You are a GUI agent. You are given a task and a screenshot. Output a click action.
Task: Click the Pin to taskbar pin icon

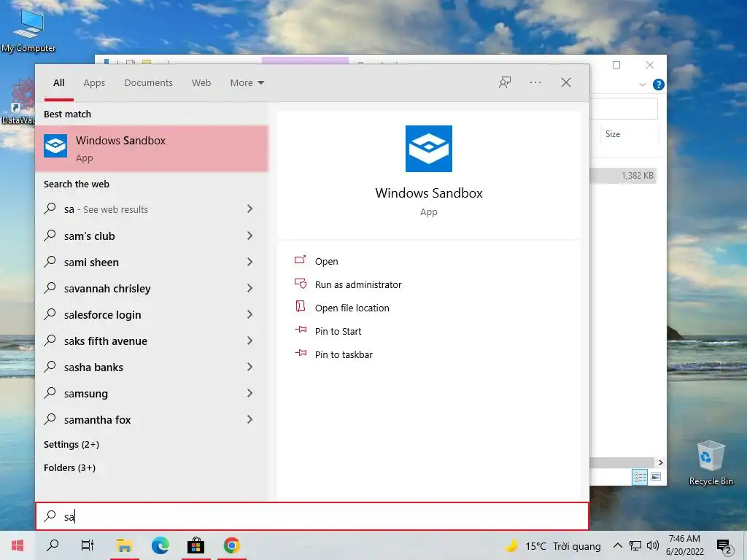301,353
